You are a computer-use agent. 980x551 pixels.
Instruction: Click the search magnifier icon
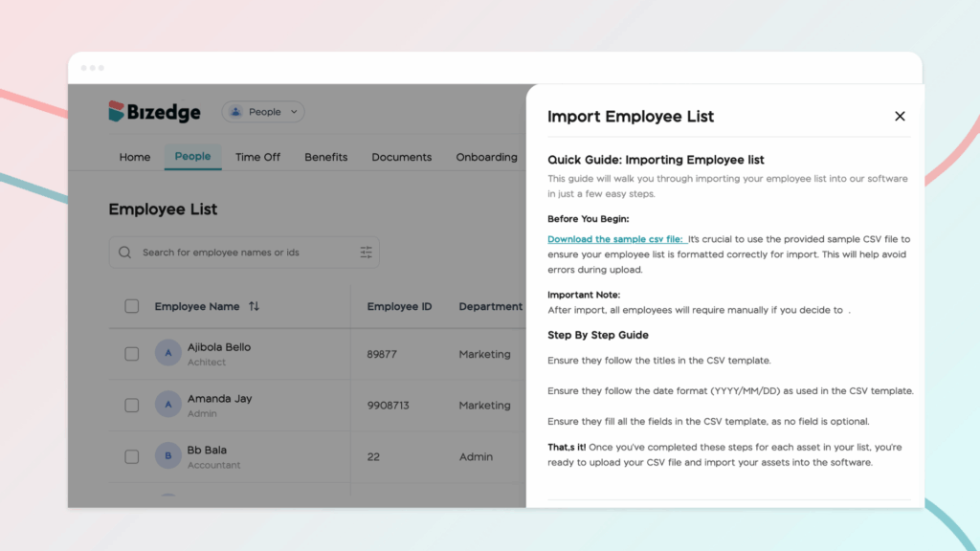point(125,253)
